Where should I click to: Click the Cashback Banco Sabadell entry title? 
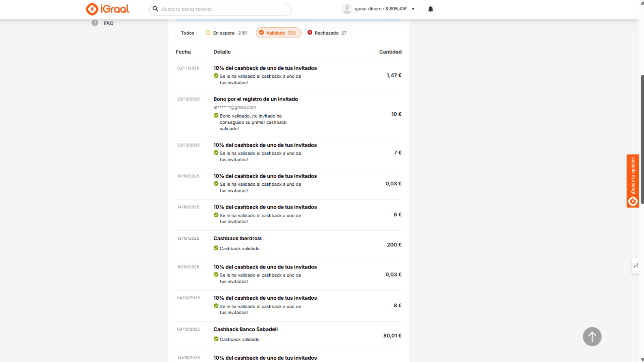(x=246, y=329)
